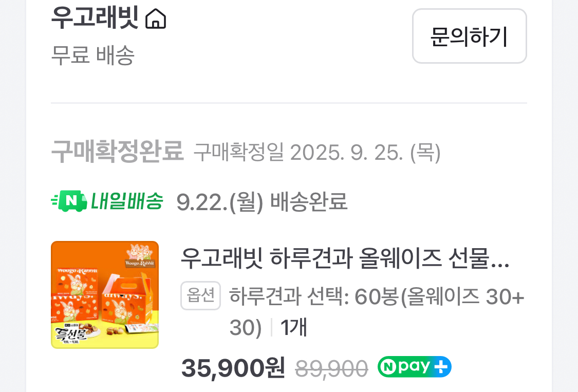
Task: Click the 1개 quantity text
Action: pyautogui.click(x=293, y=327)
